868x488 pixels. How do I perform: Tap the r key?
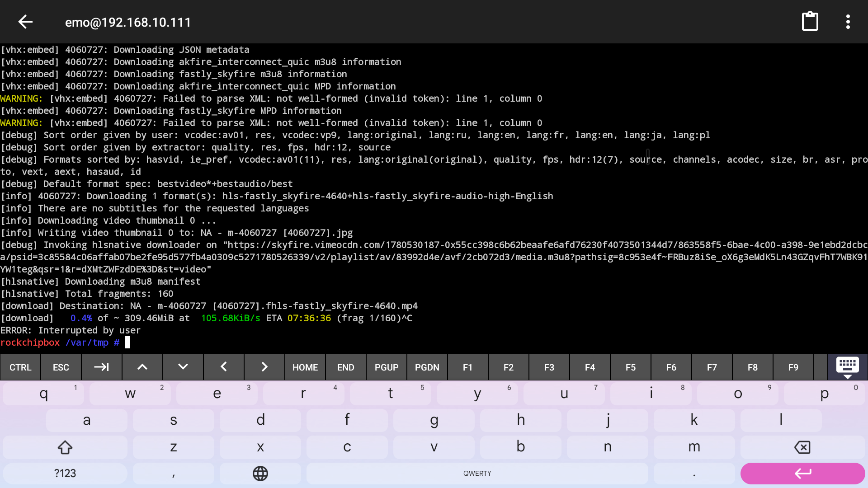coord(304,394)
